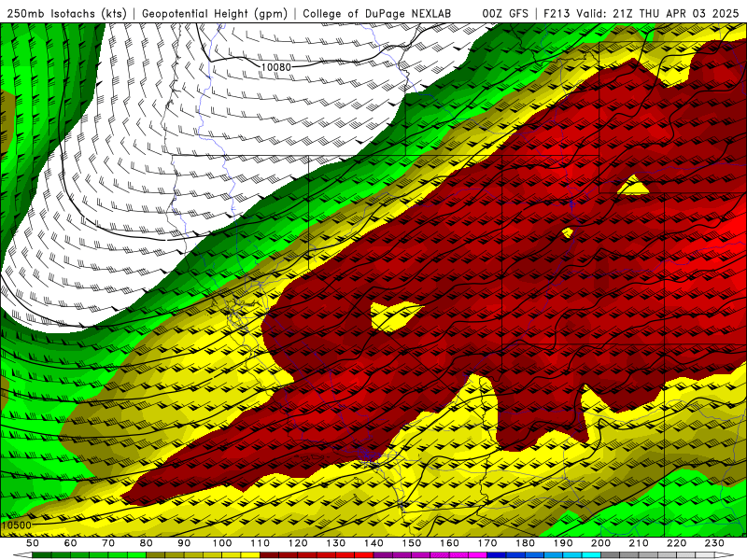Click the '250mb Isotachs (kts)' title text
Viewport: 747px width, 560px height.
[x=66, y=13]
